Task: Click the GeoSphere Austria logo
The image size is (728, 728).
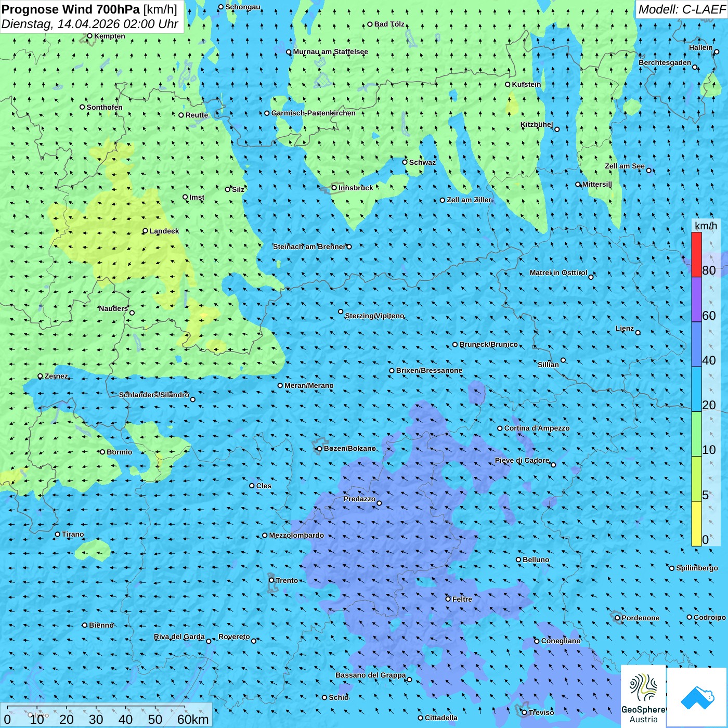Action: click(x=643, y=696)
